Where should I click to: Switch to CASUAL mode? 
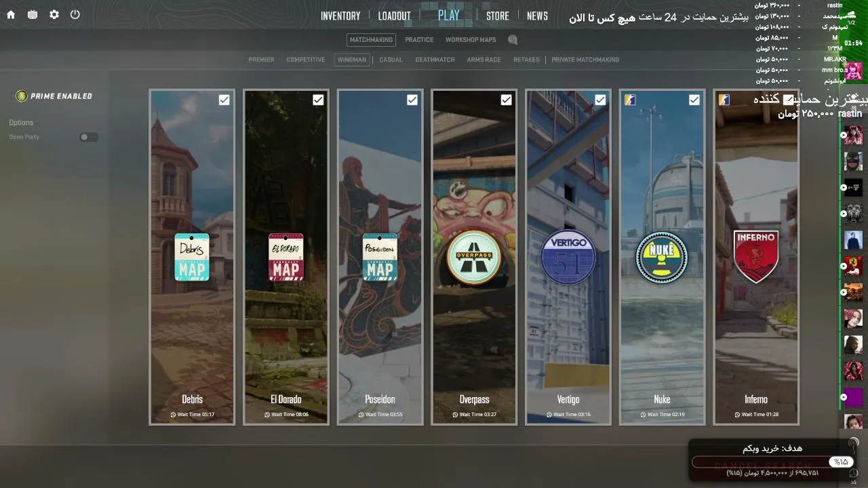coord(391,60)
